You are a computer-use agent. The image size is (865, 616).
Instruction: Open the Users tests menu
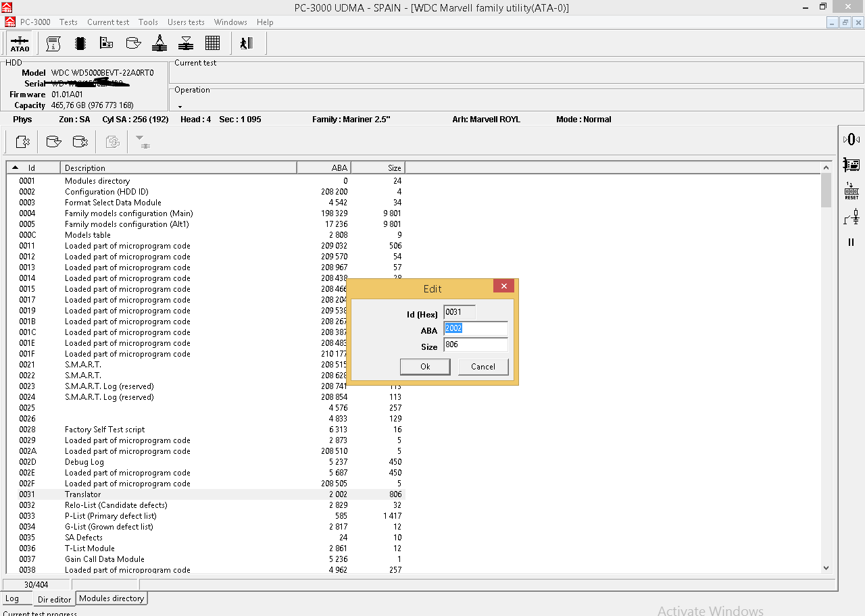[x=186, y=22]
